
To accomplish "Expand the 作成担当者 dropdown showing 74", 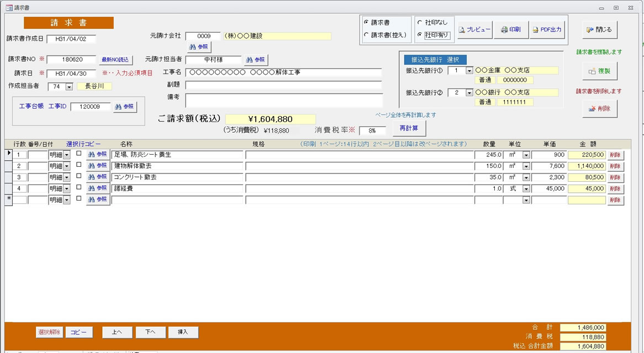I will 69,87.
